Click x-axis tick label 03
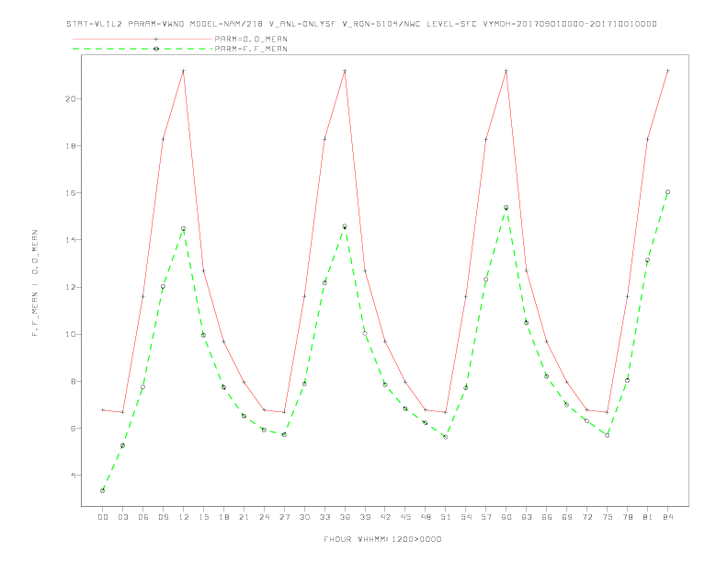The width and height of the screenshot is (728, 563). [122, 517]
